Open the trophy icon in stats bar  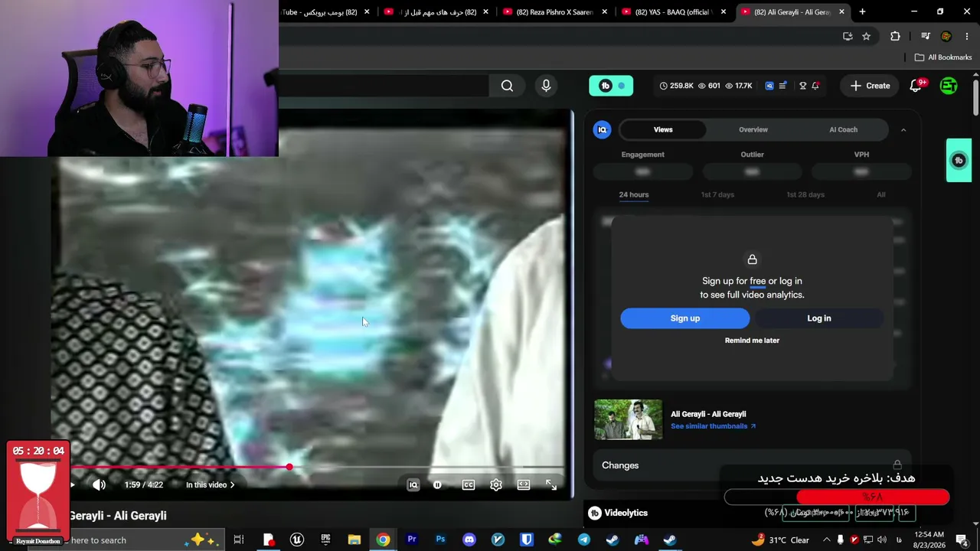802,86
